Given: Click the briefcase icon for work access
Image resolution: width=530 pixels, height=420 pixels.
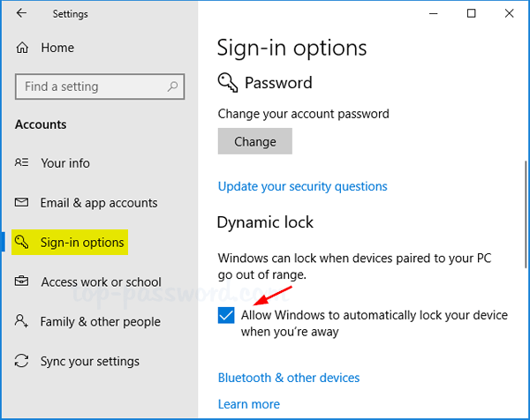Looking at the screenshot, I should (x=22, y=282).
